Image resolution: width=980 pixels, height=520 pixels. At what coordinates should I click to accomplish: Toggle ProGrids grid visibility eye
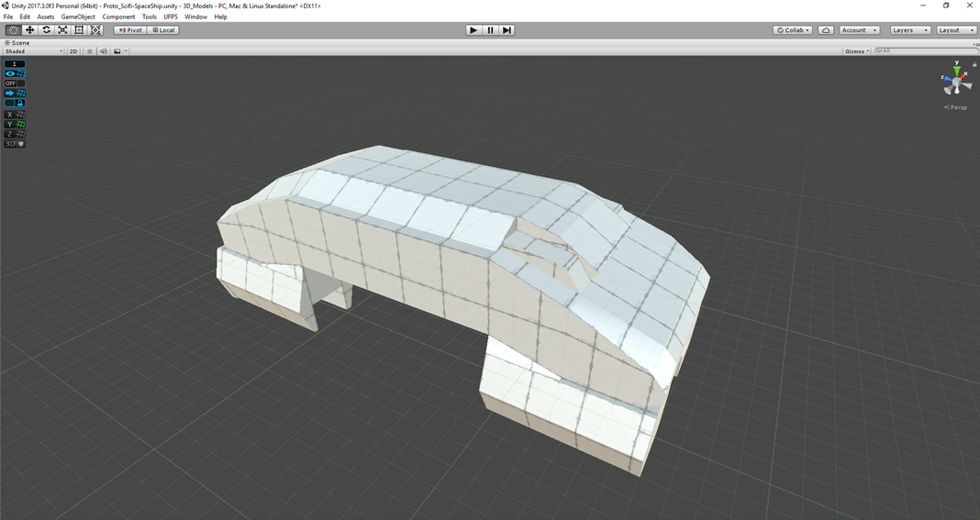point(15,73)
